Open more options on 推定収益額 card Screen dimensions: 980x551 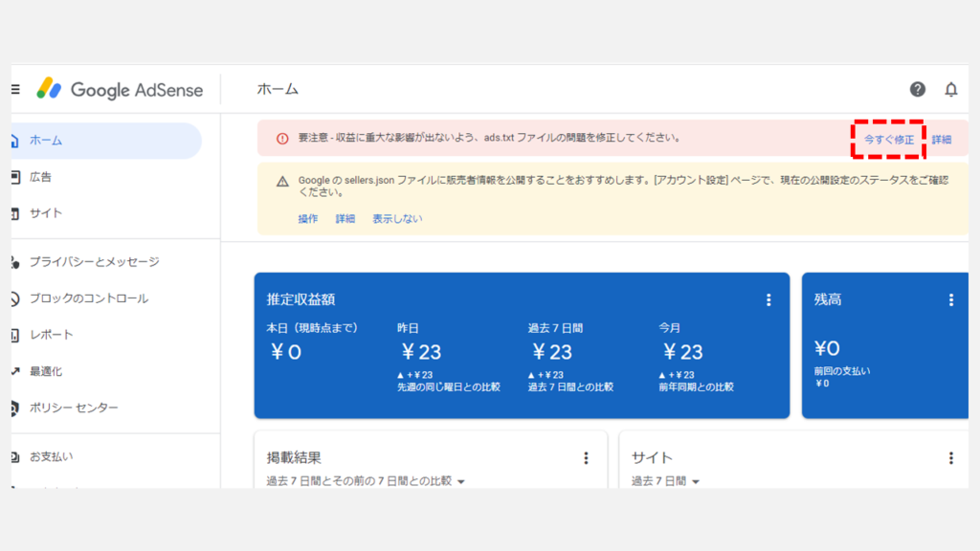pos(768,299)
